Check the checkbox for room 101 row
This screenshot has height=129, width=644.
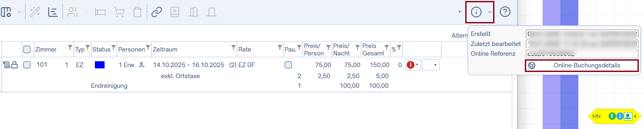coord(27,65)
